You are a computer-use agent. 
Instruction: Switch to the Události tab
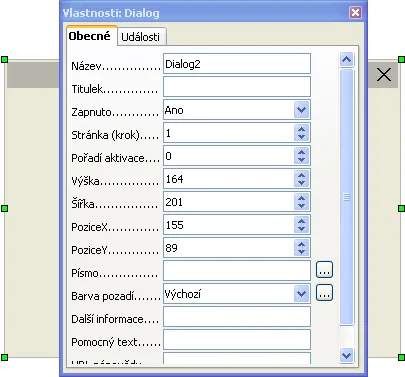pos(141,37)
